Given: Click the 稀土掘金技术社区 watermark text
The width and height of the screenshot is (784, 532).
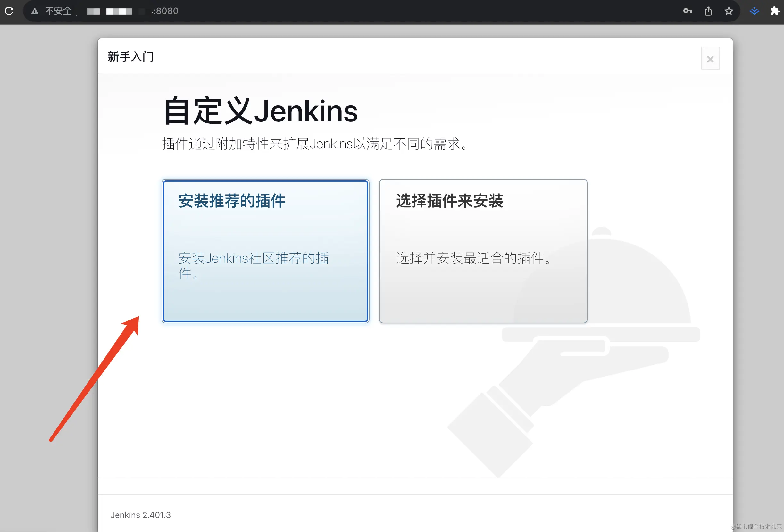Looking at the screenshot, I should 756,527.
